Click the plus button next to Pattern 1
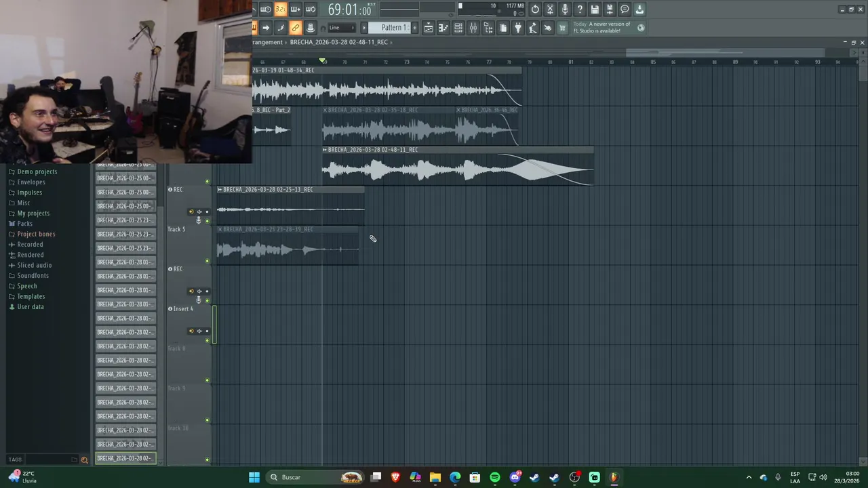The height and width of the screenshot is (488, 868). tap(414, 28)
